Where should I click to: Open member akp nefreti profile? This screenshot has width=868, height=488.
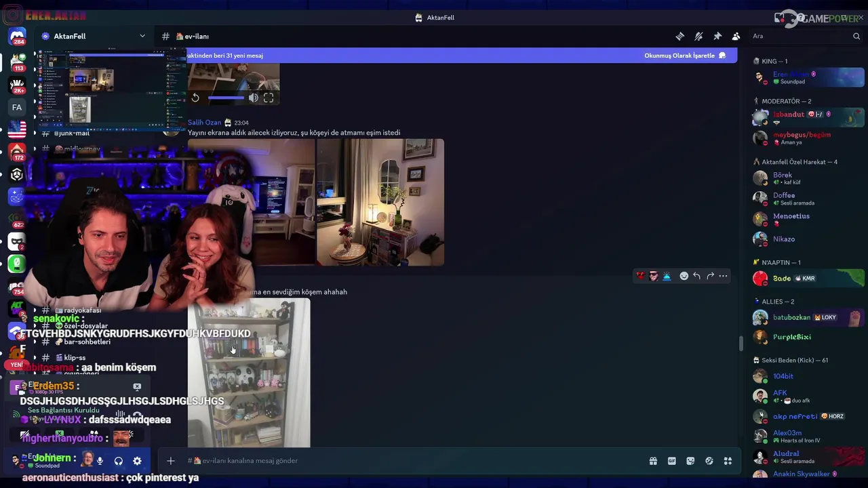pyautogui.click(x=808, y=416)
